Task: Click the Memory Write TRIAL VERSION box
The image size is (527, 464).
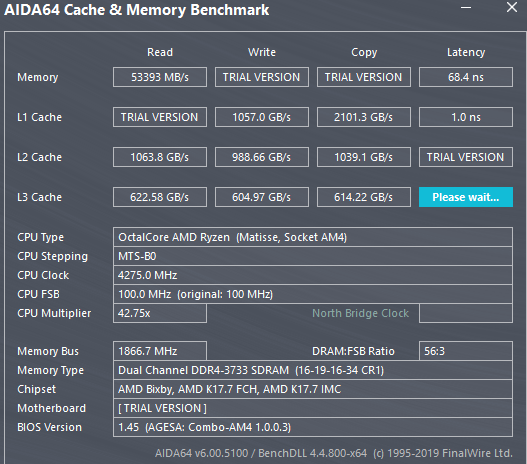Action: (x=261, y=77)
